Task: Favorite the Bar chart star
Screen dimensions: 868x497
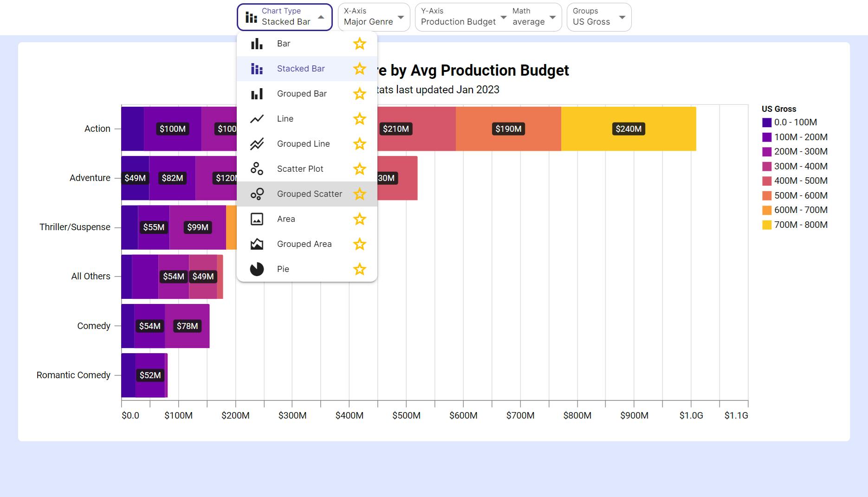Action: (x=360, y=44)
